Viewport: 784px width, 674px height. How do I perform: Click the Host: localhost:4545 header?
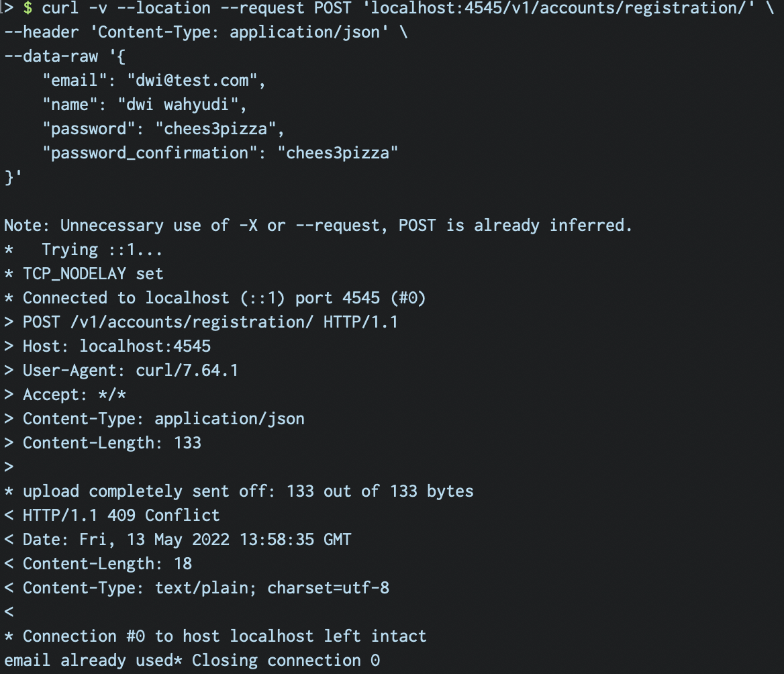pos(117,347)
